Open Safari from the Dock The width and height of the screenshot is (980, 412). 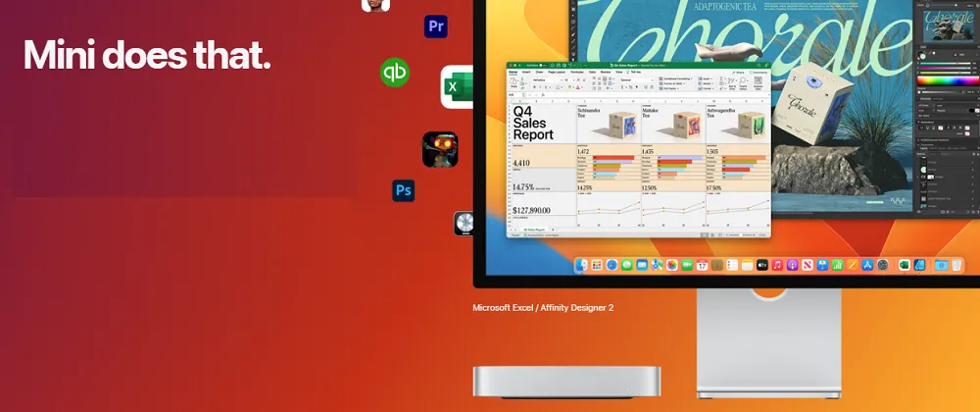pyautogui.click(x=612, y=265)
